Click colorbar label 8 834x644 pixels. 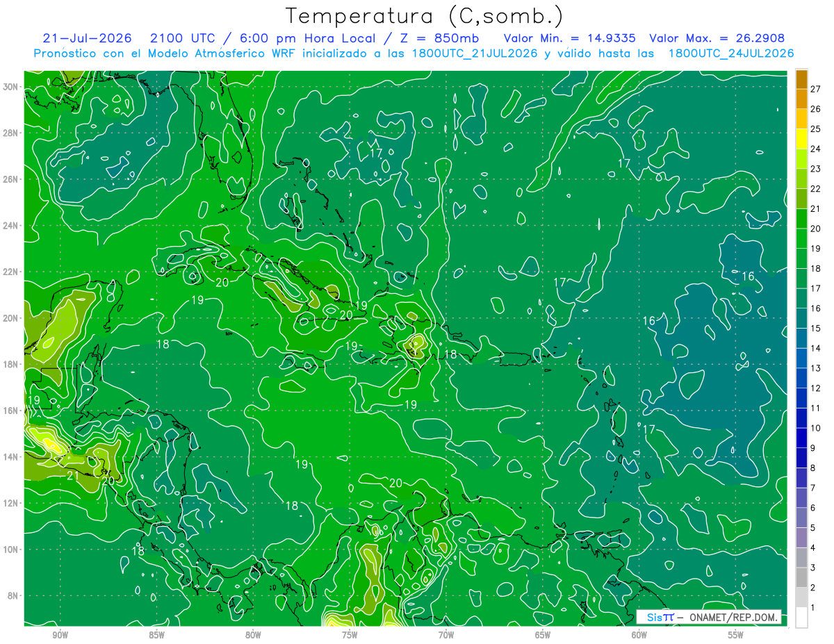(812, 468)
